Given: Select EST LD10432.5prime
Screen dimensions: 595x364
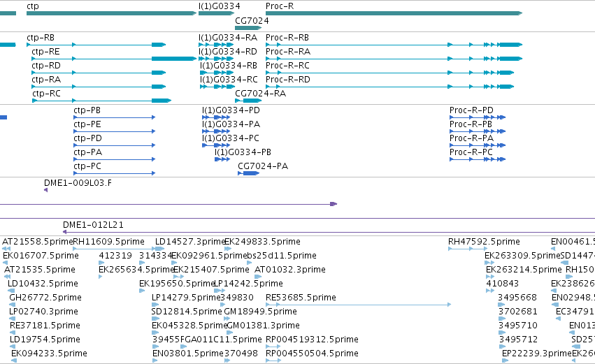Looking at the screenshot, I should click(x=43, y=284).
